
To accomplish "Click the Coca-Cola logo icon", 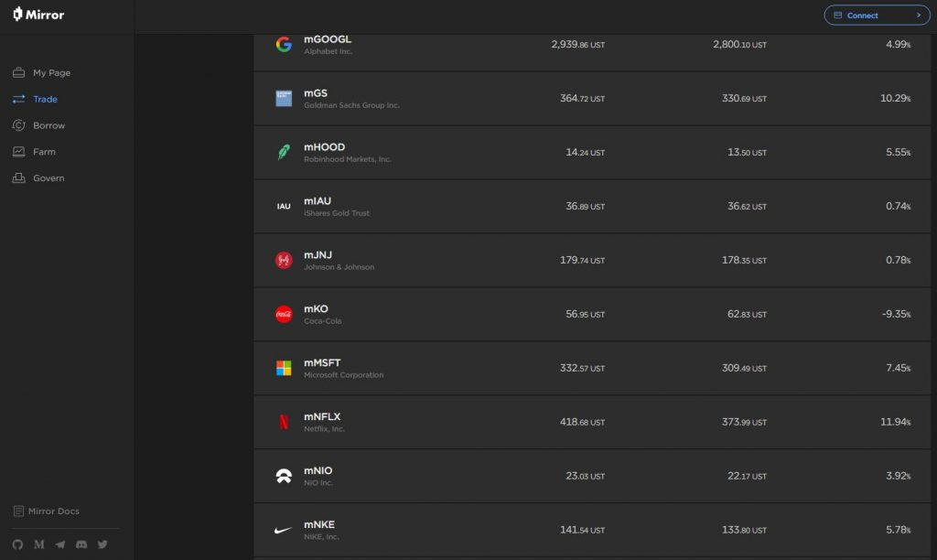I will click(x=284, y=314).
